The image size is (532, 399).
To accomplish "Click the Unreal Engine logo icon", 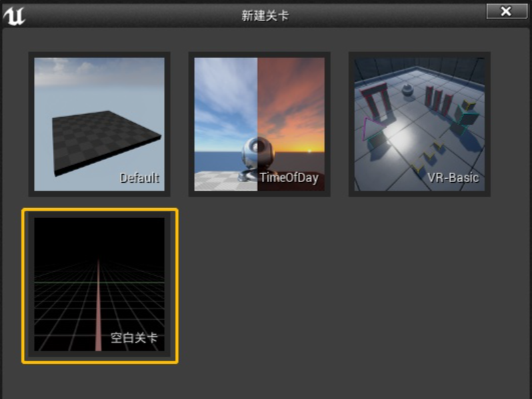I will click(x=14, y=15).
